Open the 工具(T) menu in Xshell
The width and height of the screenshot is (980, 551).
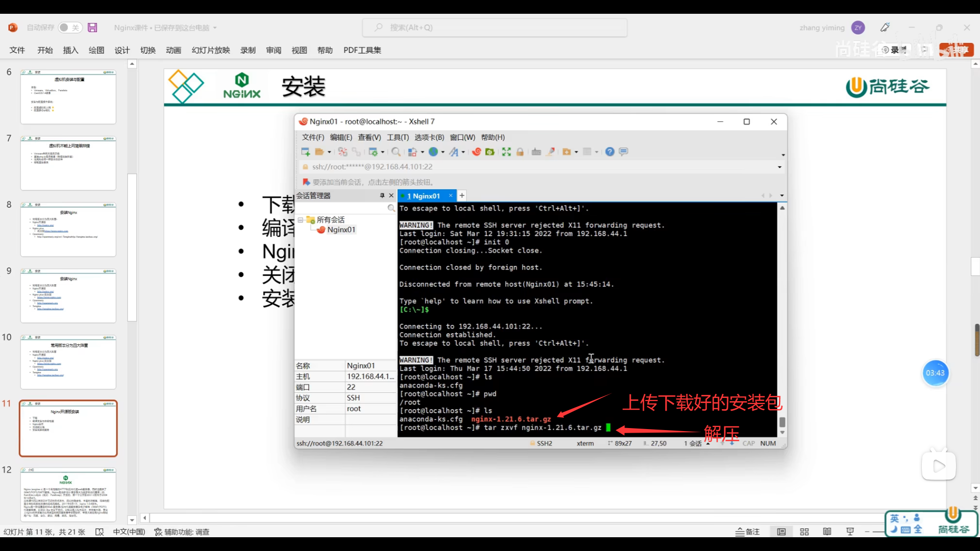click(x=398, y=137)
